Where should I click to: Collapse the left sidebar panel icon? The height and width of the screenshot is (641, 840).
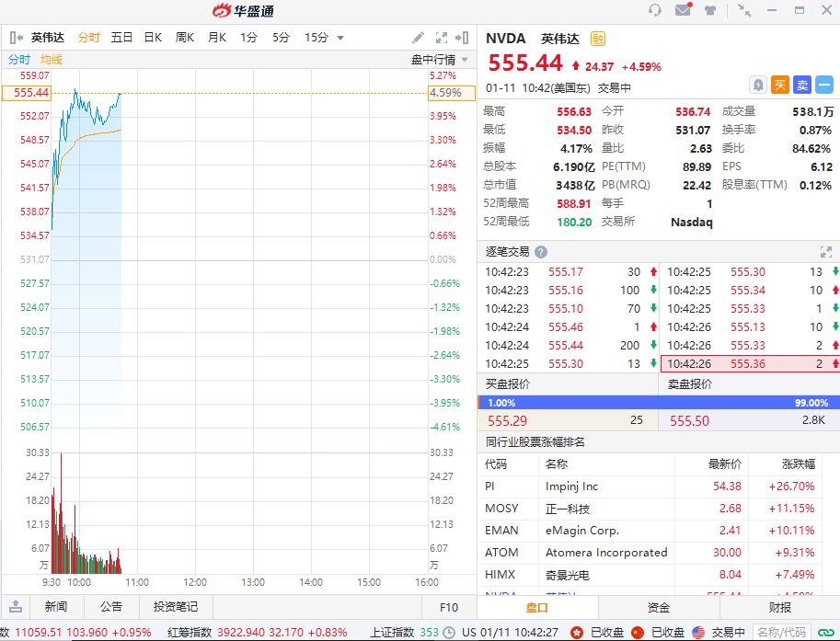tap(17, 38)
